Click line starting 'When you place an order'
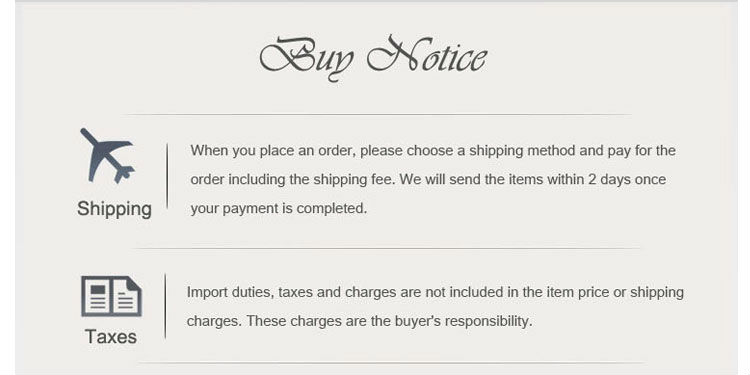The width and height of the screenshot is (750, 375). pos(433,151)
